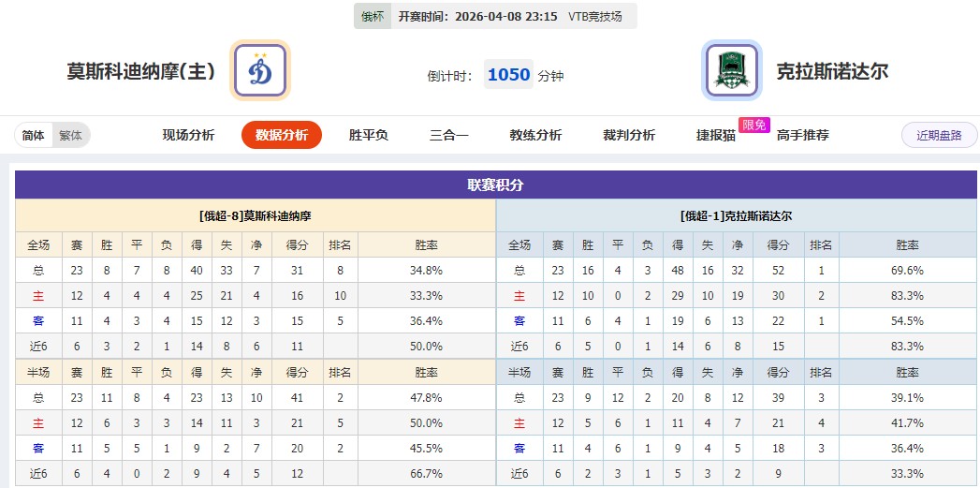Switch language to 繁体
The height and width of the screenshot is (488, 980).
click(x=70, y=135)
